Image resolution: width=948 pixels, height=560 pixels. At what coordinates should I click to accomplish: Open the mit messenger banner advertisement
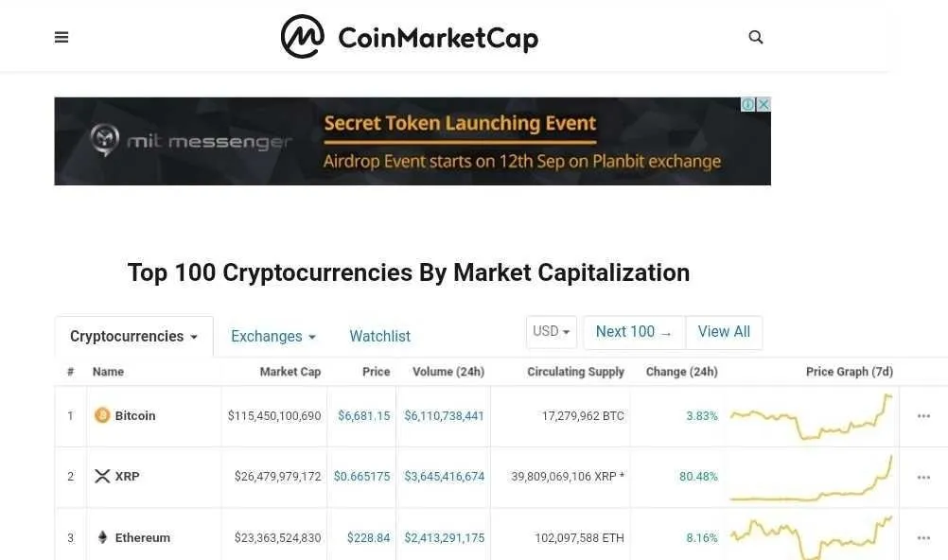[x=413, y=142]
